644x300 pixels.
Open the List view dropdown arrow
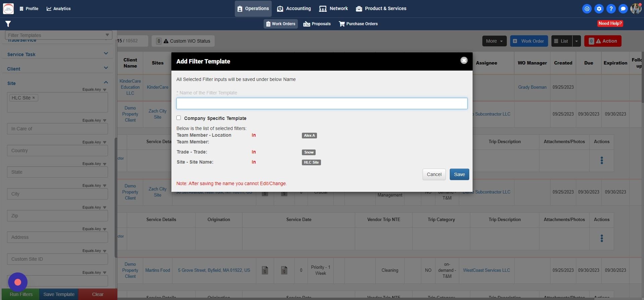pos(577,41)
